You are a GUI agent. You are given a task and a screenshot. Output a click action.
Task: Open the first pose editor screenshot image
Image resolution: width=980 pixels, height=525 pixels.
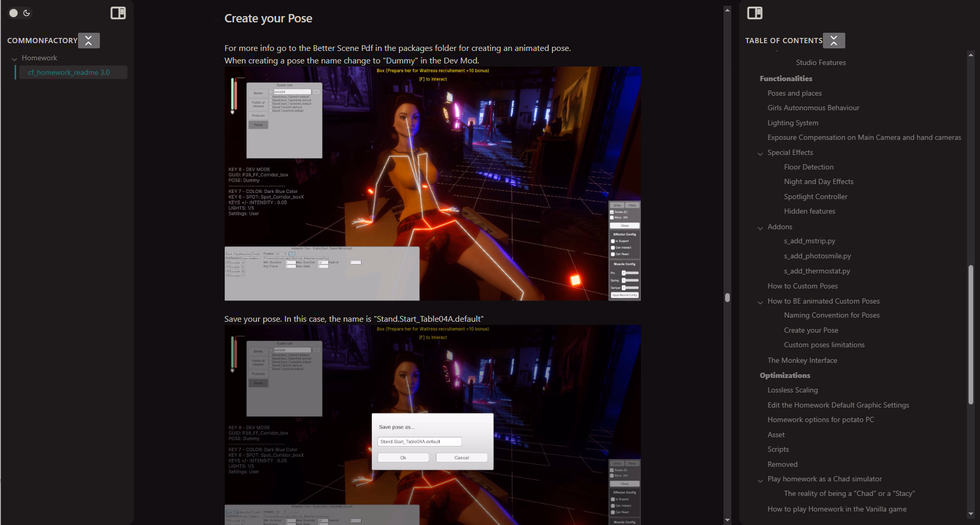tap(432, 183)
